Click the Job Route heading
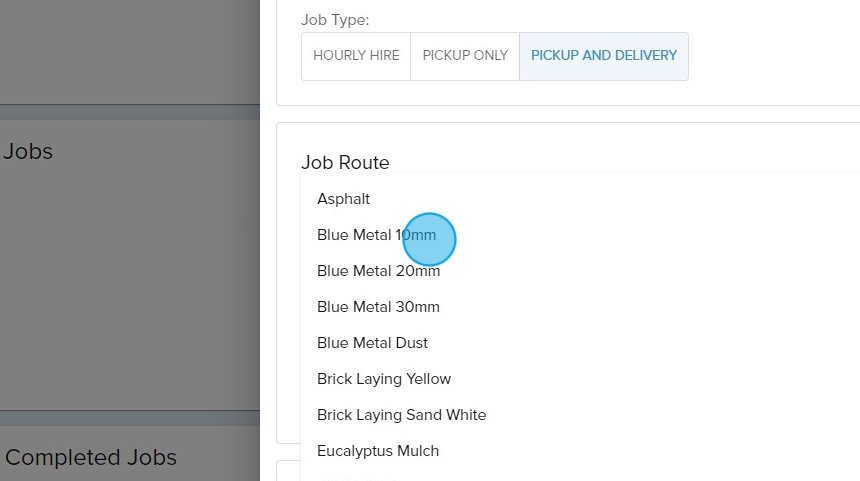 click(x=345, y=163)
